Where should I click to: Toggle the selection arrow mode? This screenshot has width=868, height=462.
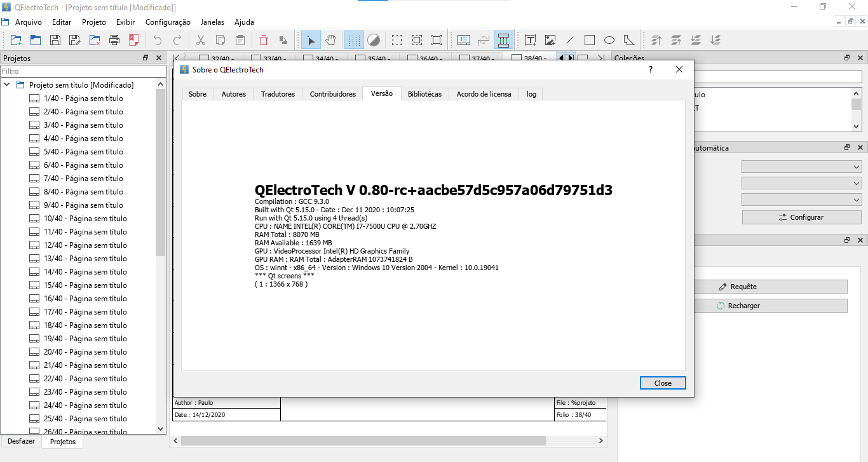point(311,40)
